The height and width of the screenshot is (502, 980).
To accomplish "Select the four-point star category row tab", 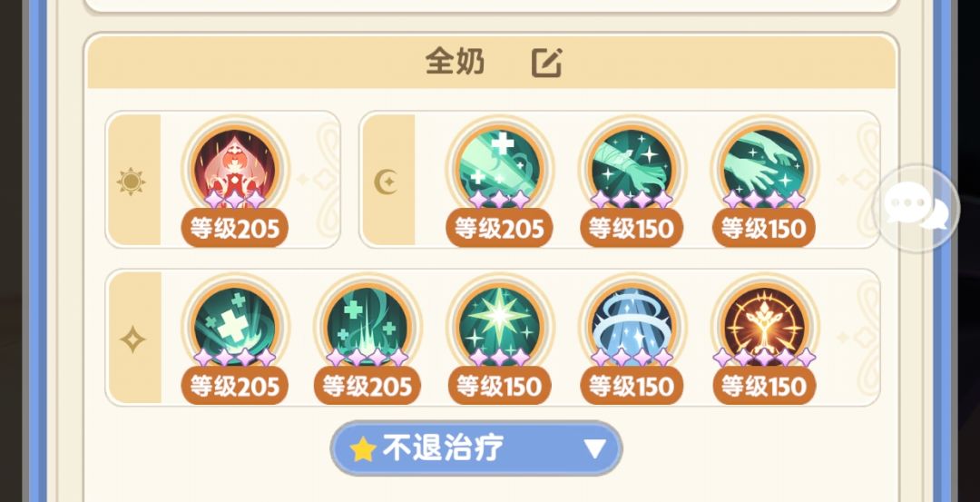I will tap(132, 339).
